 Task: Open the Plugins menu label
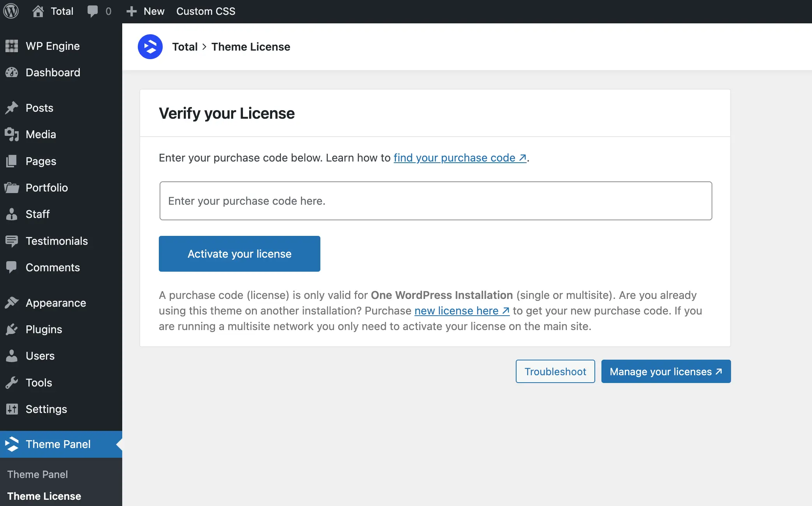(x=44, y=329)
